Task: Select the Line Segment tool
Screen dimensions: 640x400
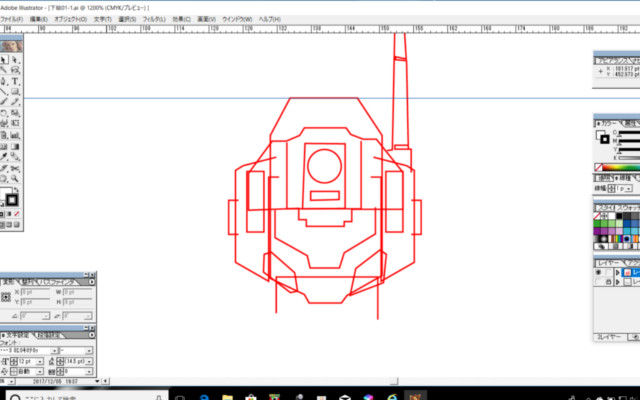Action: [4, 91]
